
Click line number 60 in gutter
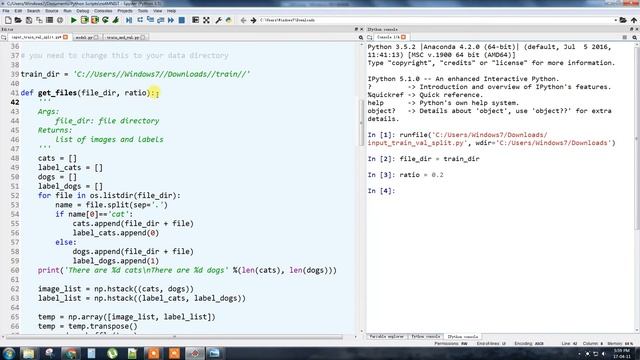[15, 270]
